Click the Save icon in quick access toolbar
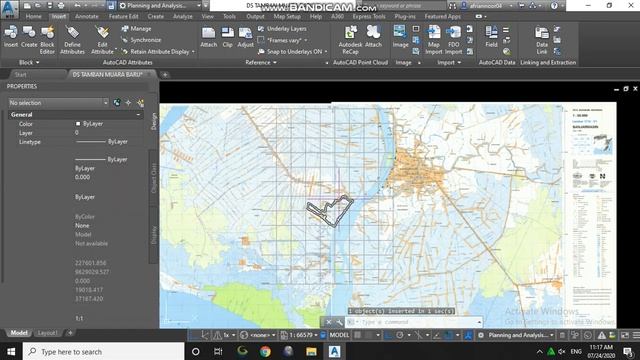Screen dimensions: 640x360 point(50,6)
